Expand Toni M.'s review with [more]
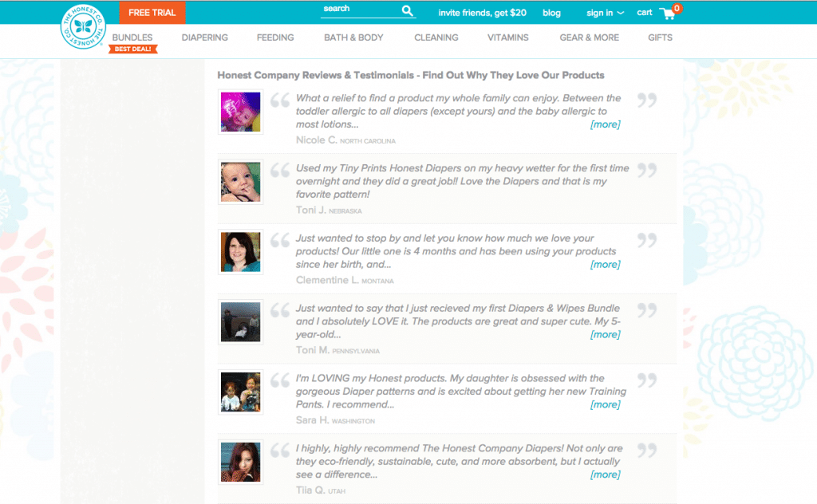 coord(605,335)
